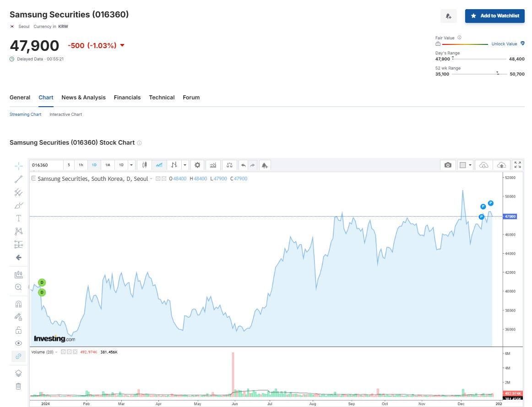The height and width of the screenshot is (407, 532).
Task: Open the Technical tab
Action: pyautogui.click(x=162, y=98)
